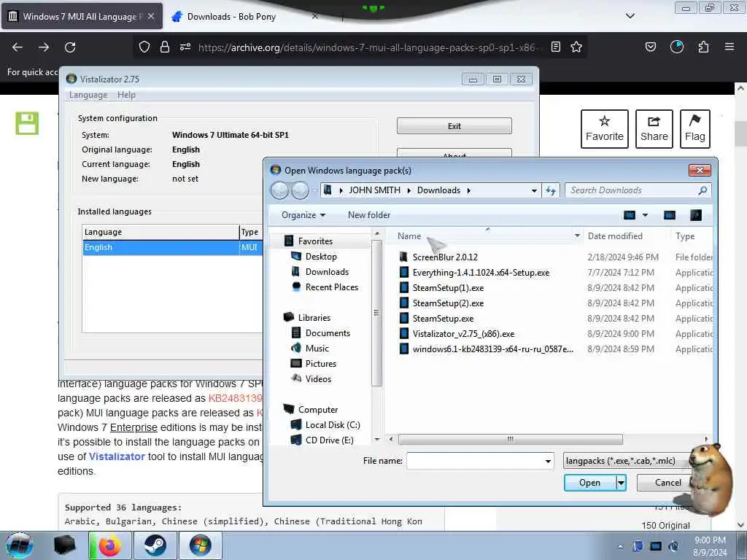Select Desktop under Favorites
The height and width of the screenshot is (560, 747).
pyautogui.click(x=314, y=256)
